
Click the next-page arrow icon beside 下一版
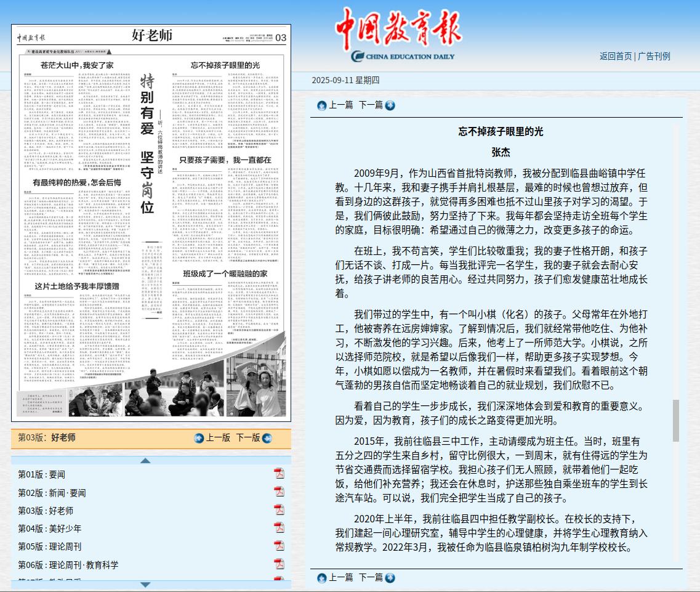click(x=267, y=438)
